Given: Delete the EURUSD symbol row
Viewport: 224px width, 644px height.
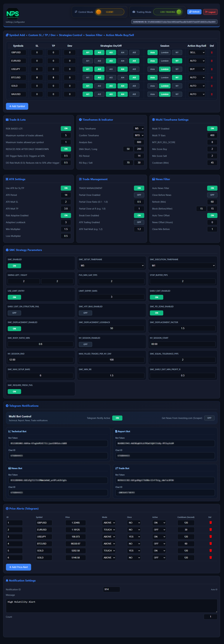Looking at the screenshot, I should 212,61.
